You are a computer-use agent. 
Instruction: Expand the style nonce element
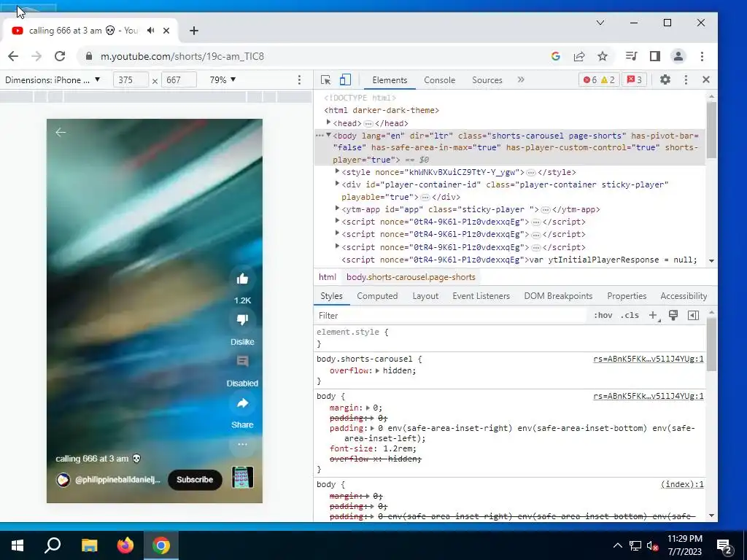(x=337, y=171)
